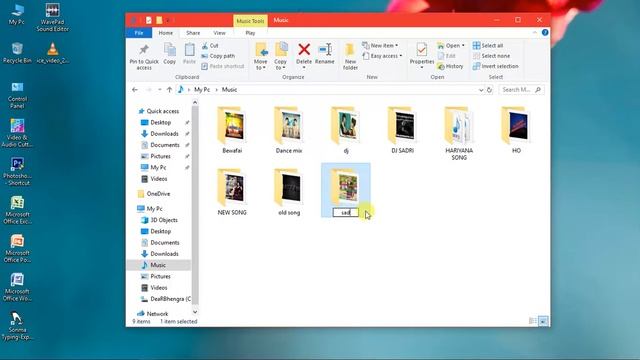640x360 pixels.
Task: Open recent locations dropdown arrow
Action: click(x=160, y=90)
